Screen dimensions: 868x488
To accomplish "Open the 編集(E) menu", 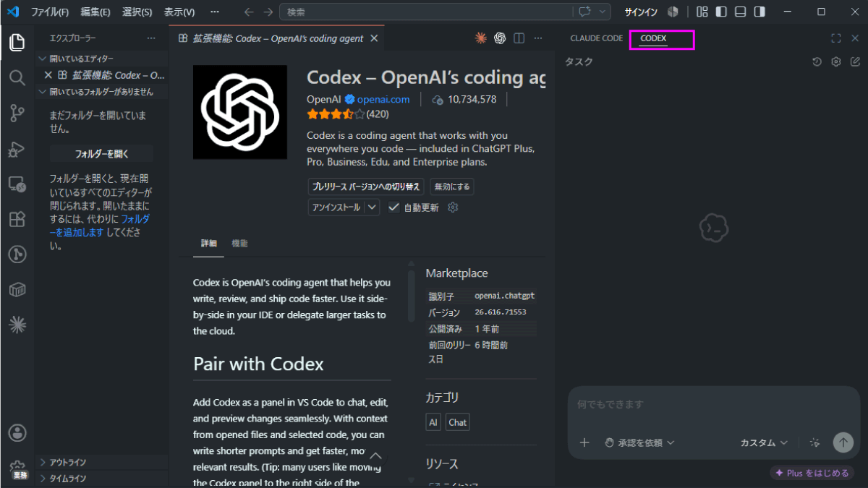I will click(95, 12).
